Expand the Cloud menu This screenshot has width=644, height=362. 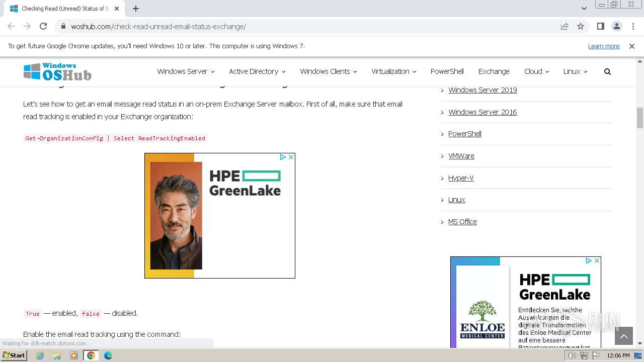pyautogui.click(x=536, y=71)
